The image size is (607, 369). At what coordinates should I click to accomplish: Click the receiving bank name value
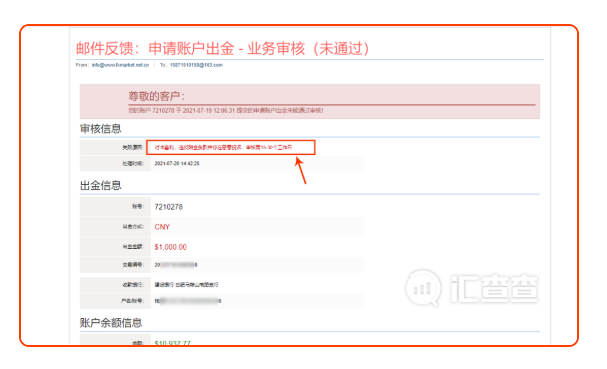coord(186,285)
